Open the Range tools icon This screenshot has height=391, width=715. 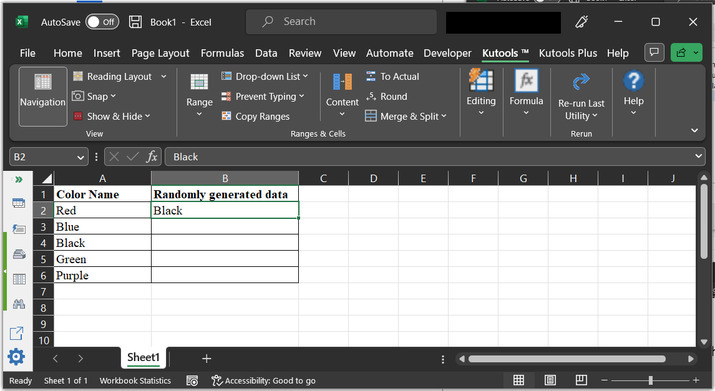click(199, 82)
